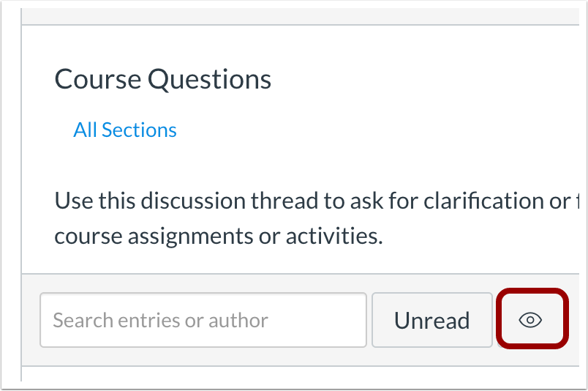
Task: Click inside the author search input
Action: click(203, 320)
